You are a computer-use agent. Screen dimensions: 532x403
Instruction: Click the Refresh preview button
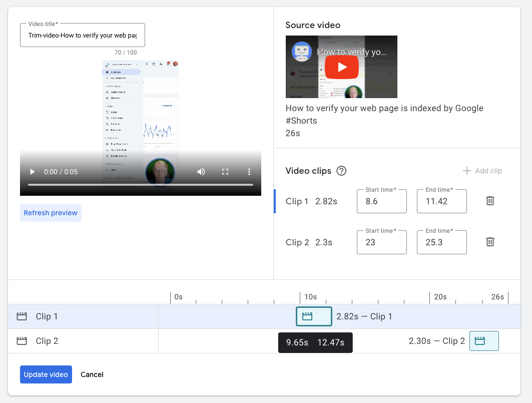coord(51,213)
